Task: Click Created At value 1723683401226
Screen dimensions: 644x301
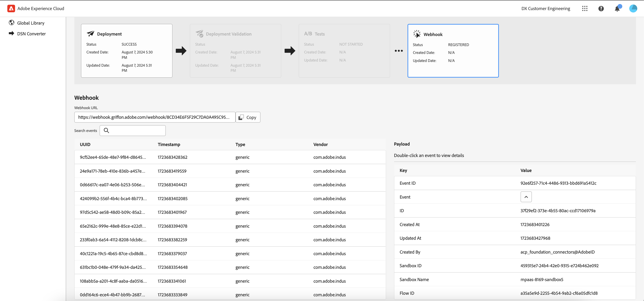Action: [x=535, y=224]
